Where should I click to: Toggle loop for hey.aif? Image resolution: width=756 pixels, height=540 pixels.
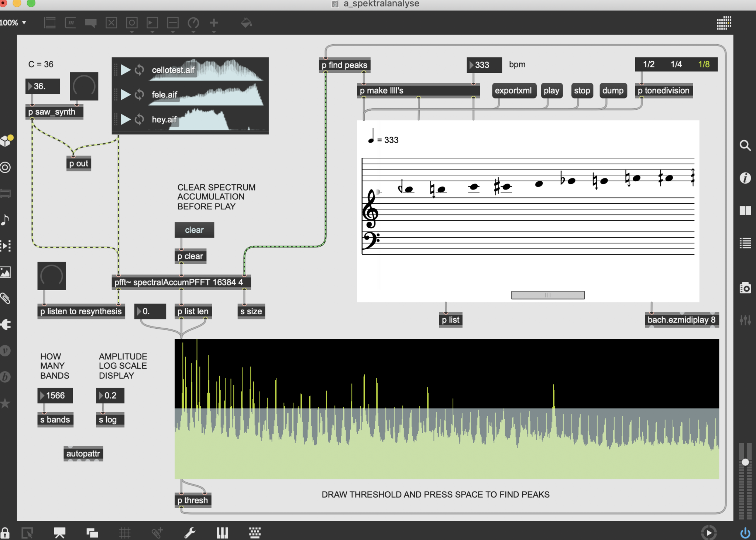[x=139, y=119]
